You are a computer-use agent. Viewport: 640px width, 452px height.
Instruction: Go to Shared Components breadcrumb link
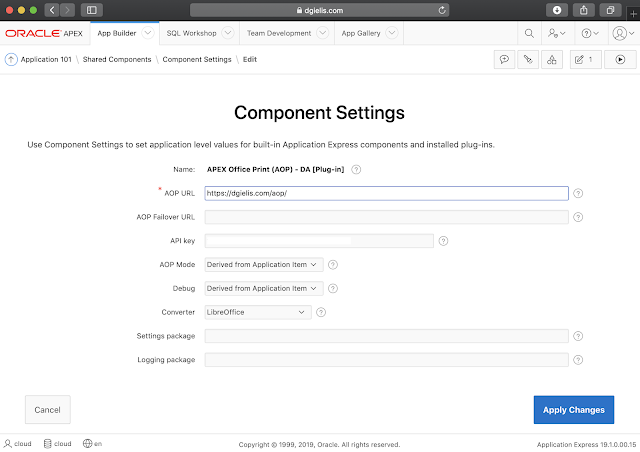point(117,59)
